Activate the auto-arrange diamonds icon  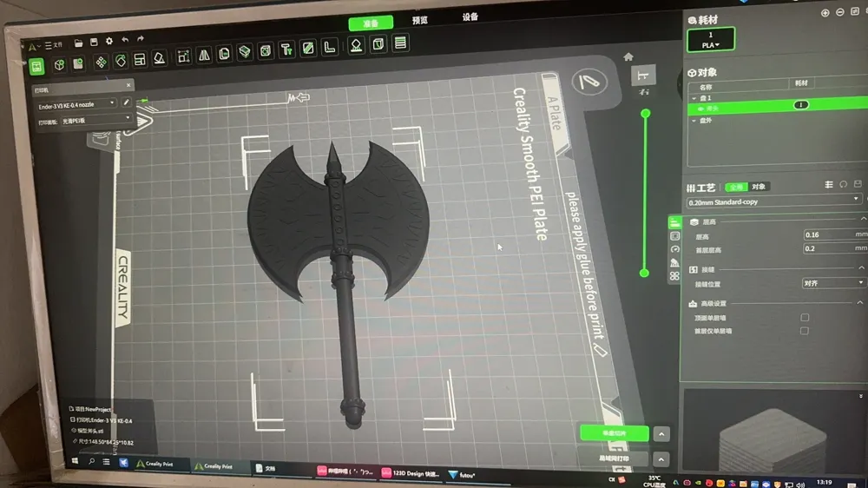[x=101, y=62]
